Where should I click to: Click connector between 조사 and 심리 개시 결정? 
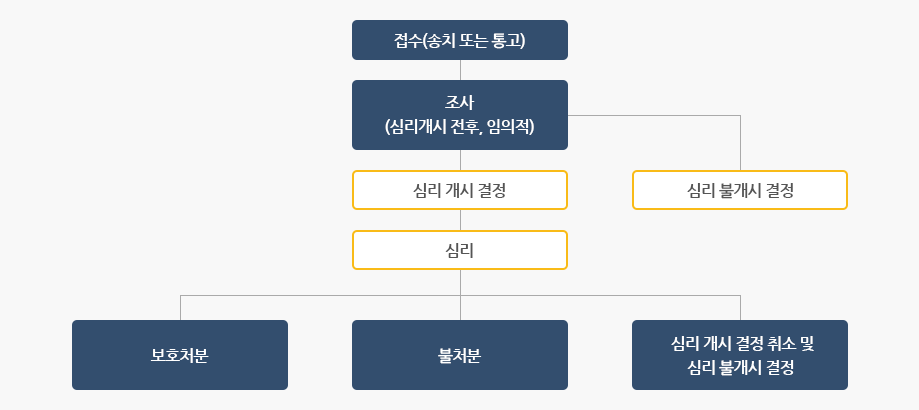pyautogui.click(x=460, y=160)
